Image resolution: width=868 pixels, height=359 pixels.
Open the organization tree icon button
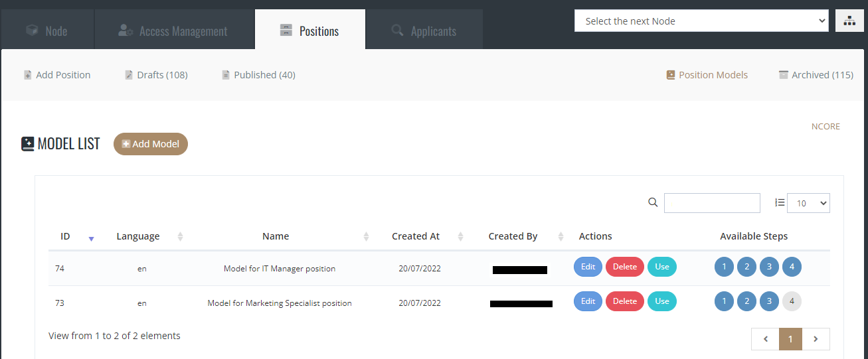coord(849,21)
